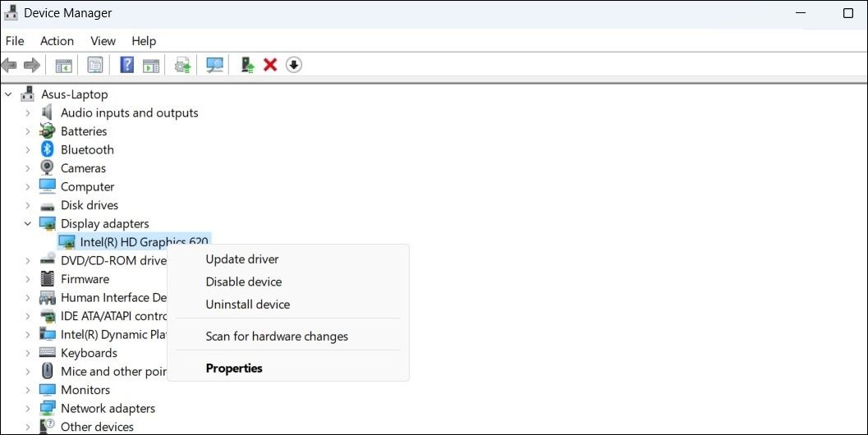This screenshot has width=868, height=435.
Task: Click the Keyboards category icon
Action: pos(47,353)
